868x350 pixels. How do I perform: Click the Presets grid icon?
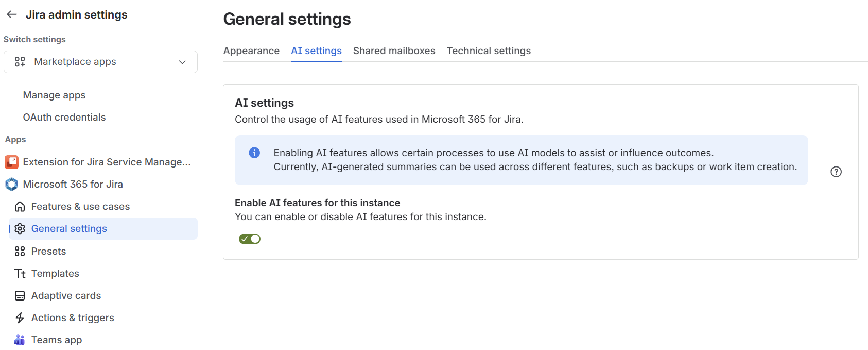[x=20, y=251]
